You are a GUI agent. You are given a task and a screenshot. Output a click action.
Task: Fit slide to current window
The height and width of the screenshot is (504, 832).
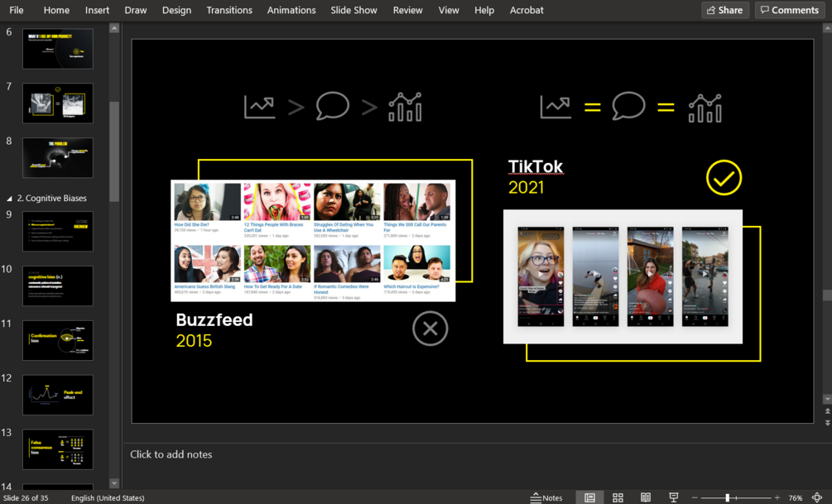[817, 497]
